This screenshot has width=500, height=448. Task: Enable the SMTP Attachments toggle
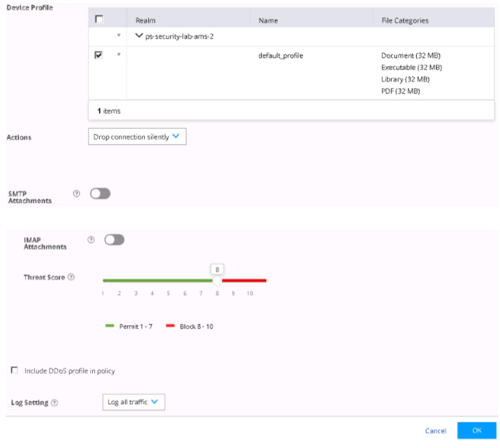pyautogui.click(x=100, y=194)
